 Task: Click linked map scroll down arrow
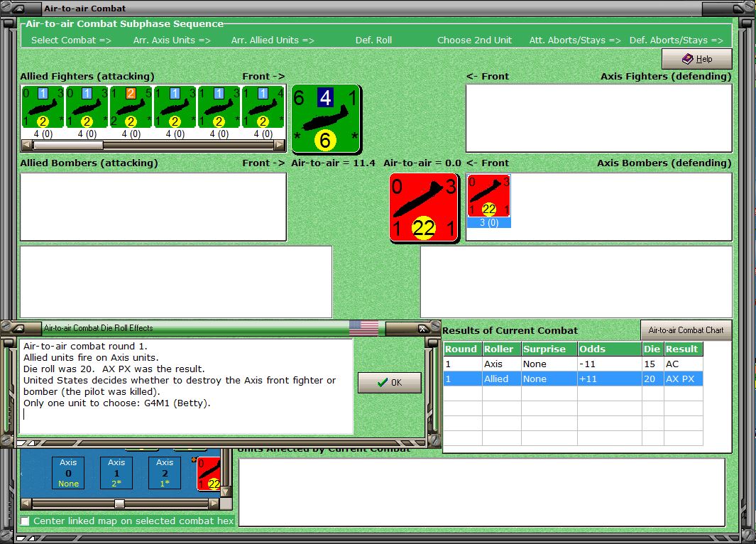tap(226, 492)
